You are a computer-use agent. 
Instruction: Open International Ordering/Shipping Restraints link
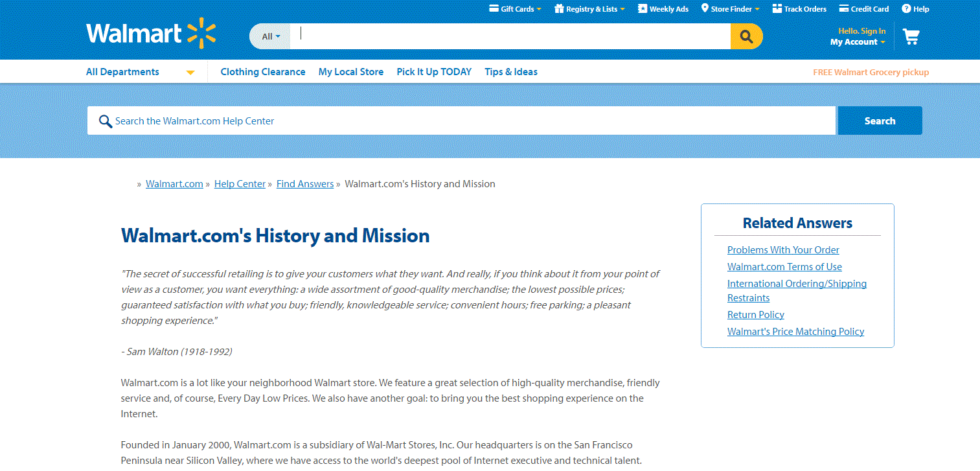coord(797,291)
